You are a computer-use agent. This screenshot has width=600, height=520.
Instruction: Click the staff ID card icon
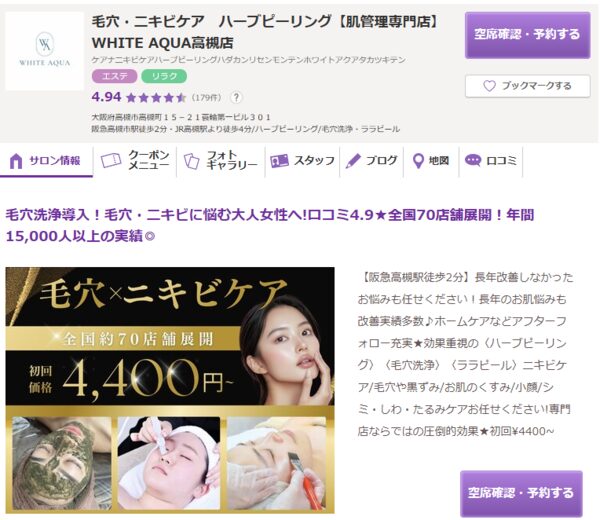tap(279, 161)
